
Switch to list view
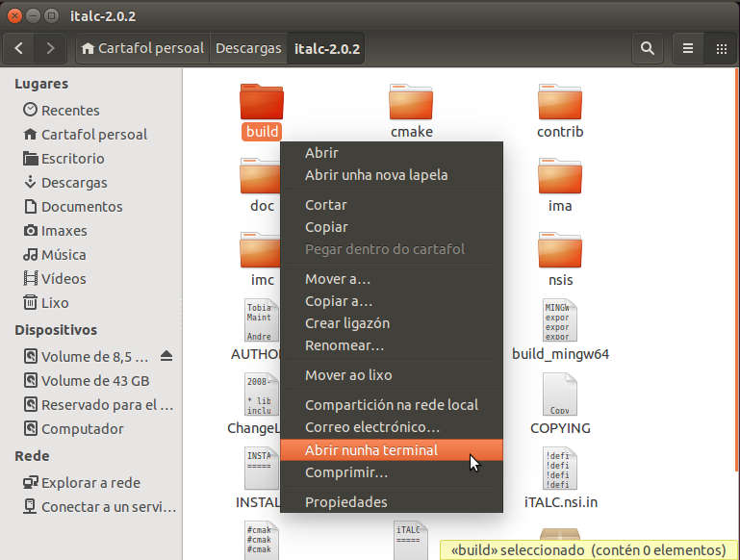click(x=688, y=48)
